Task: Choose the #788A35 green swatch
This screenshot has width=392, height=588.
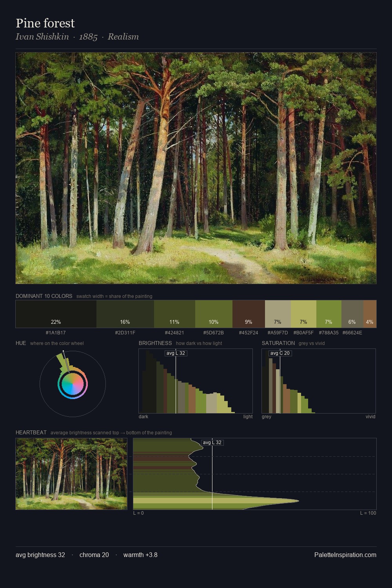Action: (x=328, y=314)
